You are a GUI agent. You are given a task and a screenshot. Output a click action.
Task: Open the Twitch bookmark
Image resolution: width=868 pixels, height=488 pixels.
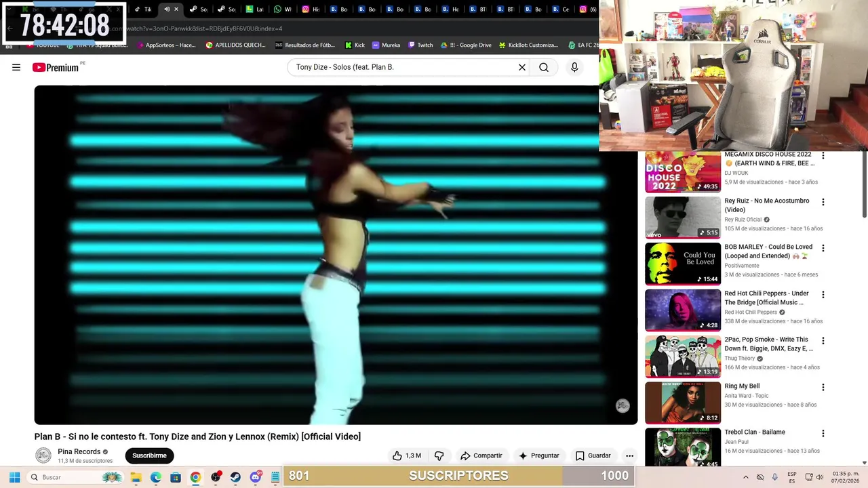420,45
